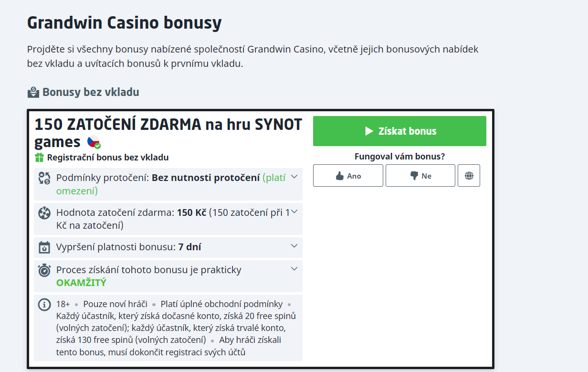Expand the Hodnota zatočení zdarma chevron

click(294, 211)
